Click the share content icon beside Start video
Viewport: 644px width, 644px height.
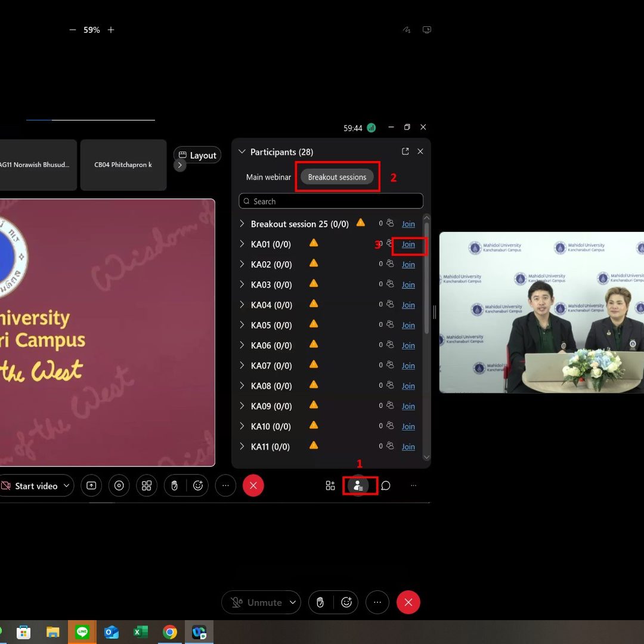91,486
